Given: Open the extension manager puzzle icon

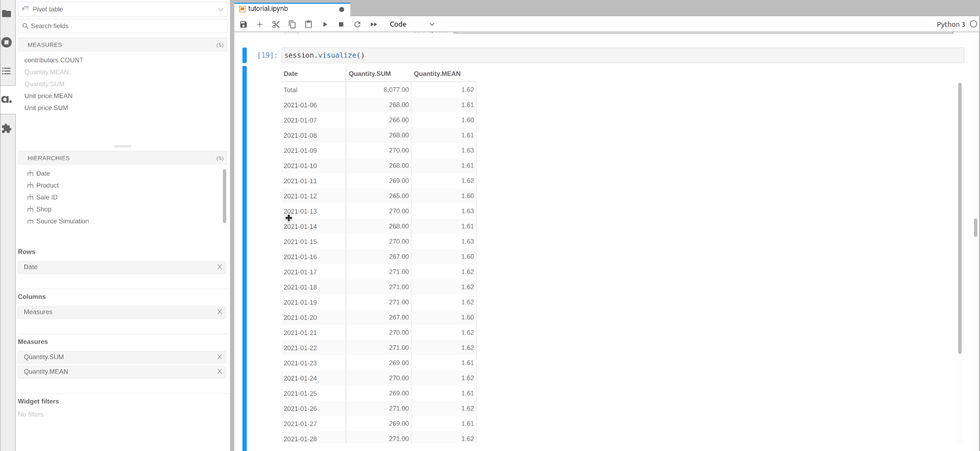Looking at the screenshot, I should (7, 128).
